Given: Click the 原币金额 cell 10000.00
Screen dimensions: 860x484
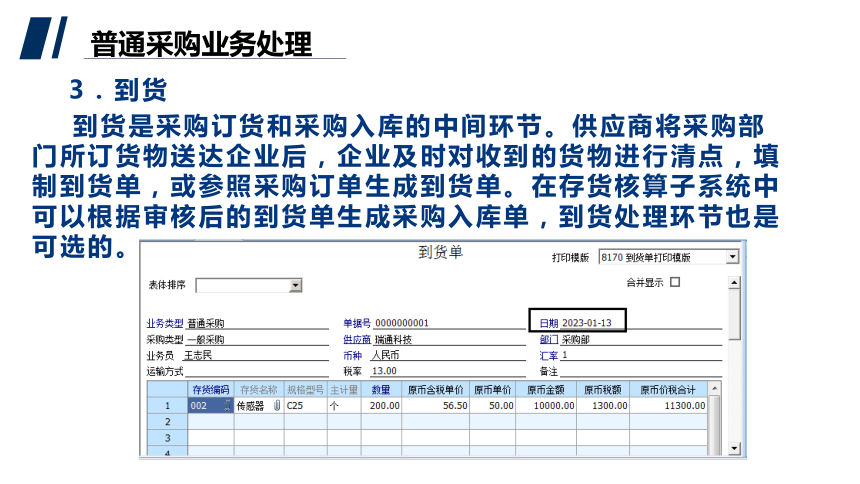Looking at the screenshot, I should (x=545, y=406).
